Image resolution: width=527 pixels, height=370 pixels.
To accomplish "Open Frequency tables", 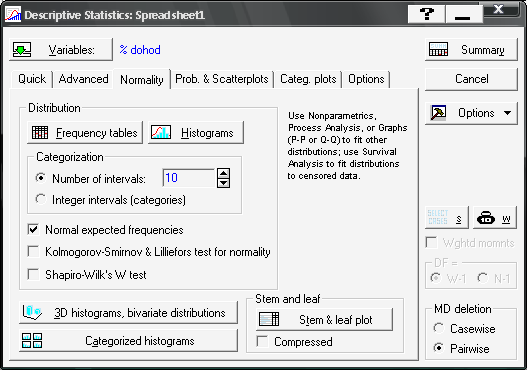I will pos(85,133).
